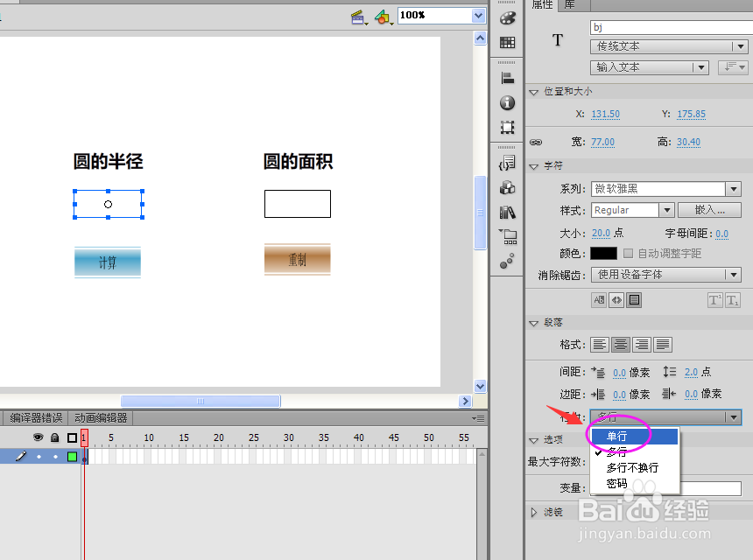Click the 嵌入 button

click(708, 209)
